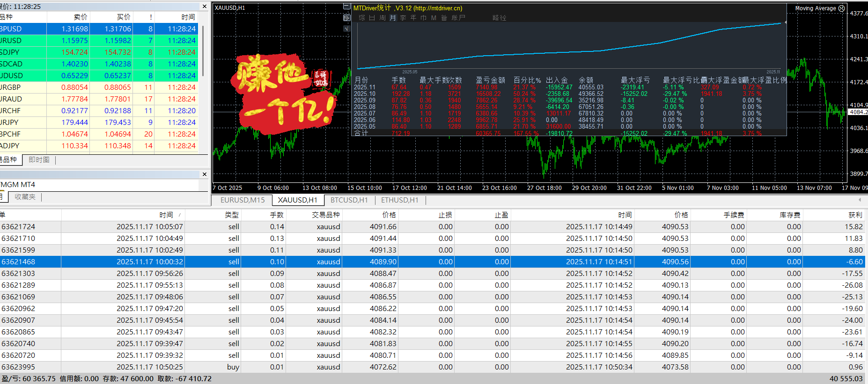Click the small down-arrow icon beside MTDriver panel

[346, 29]
